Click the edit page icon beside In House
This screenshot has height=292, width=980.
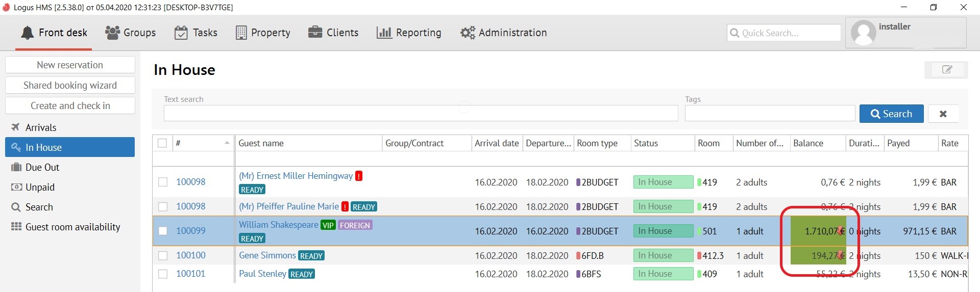946,70
